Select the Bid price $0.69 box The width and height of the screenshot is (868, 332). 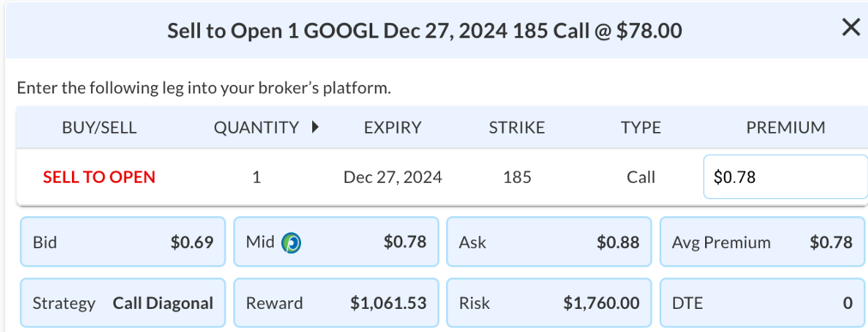tap(123, 242)
